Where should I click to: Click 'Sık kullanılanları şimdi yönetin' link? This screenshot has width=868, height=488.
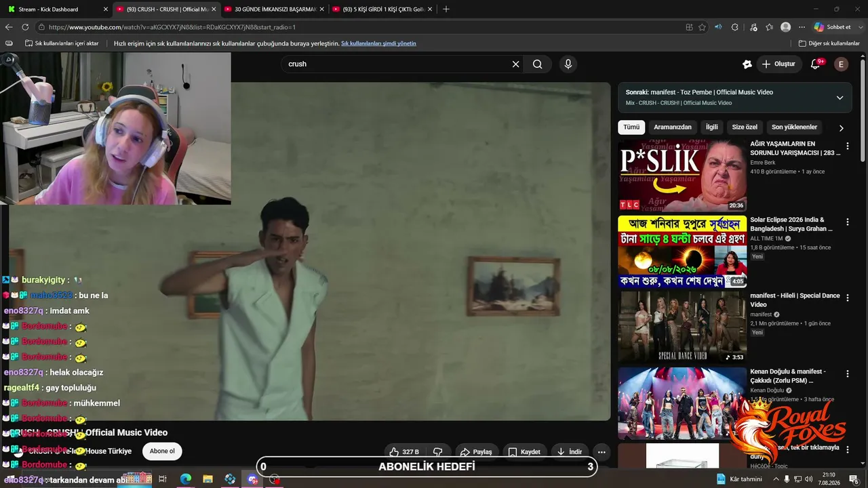pyautogui.click(x=378, y=43)
